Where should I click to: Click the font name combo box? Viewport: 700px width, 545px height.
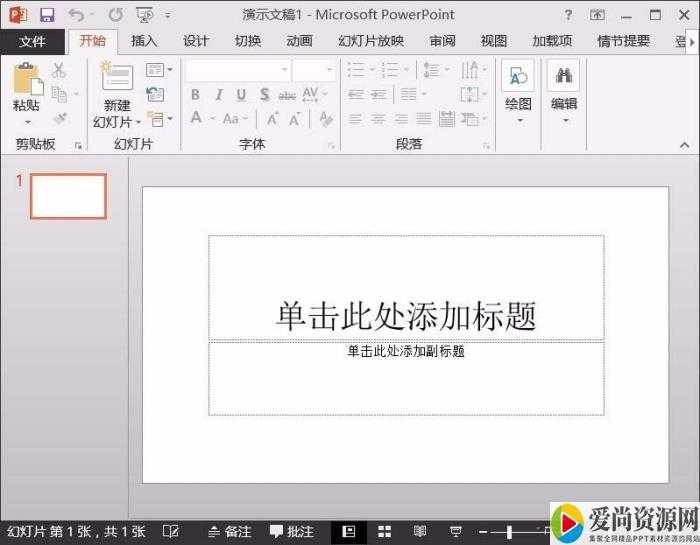238,70
